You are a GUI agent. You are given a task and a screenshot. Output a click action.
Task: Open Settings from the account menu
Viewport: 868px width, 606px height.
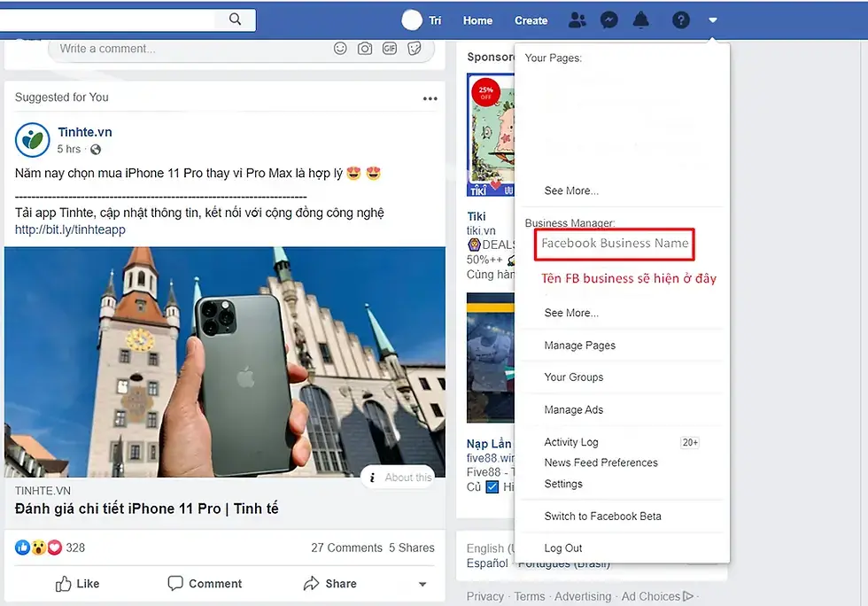coord(563,484)
